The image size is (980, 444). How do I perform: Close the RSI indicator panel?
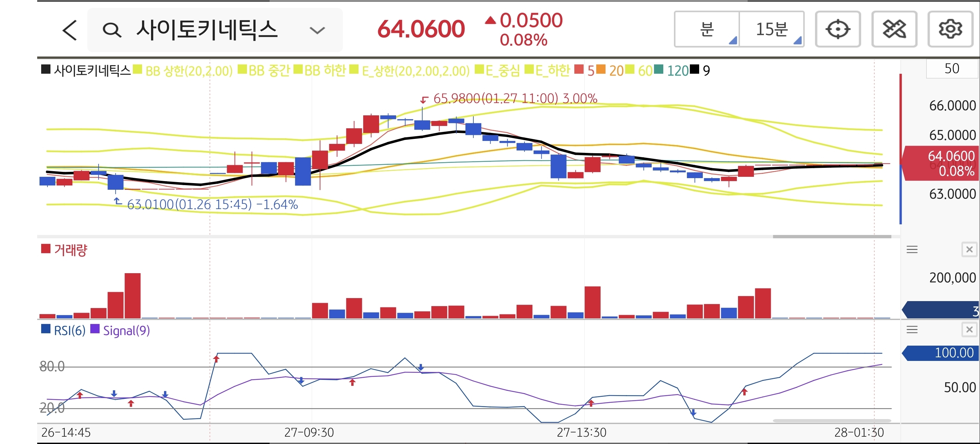click(x=969, y=330)
